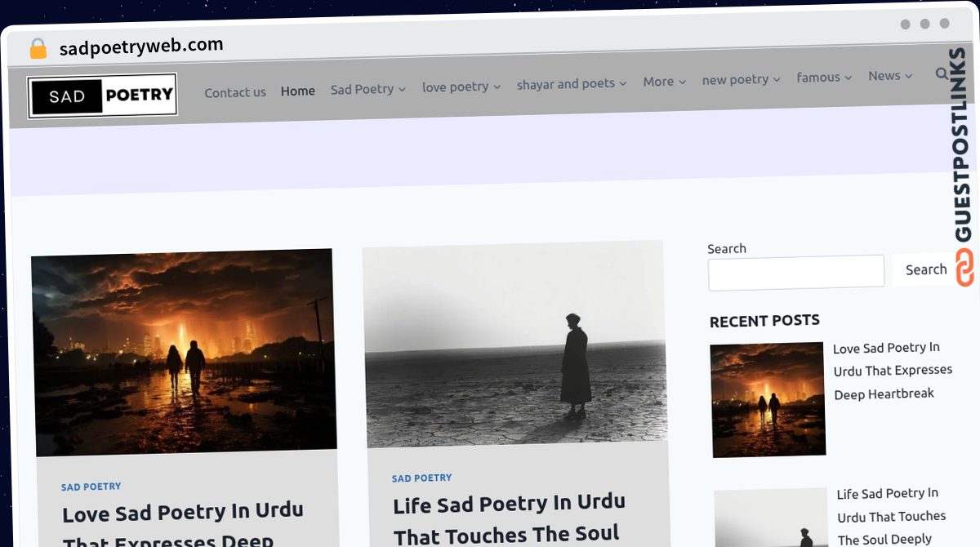Open Love Sad Poetry In Urdu article title
This screenshot has width=980, height=547.
pos(184,525)
